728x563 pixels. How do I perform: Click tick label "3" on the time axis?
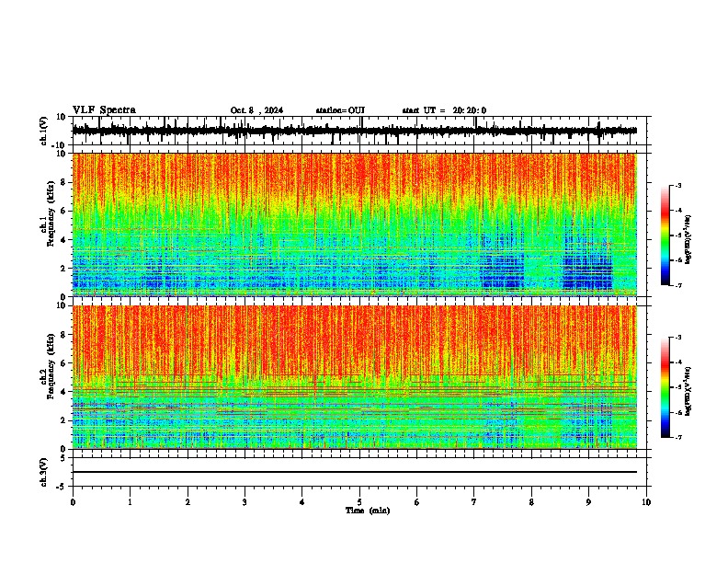click(x=245, y=502)
